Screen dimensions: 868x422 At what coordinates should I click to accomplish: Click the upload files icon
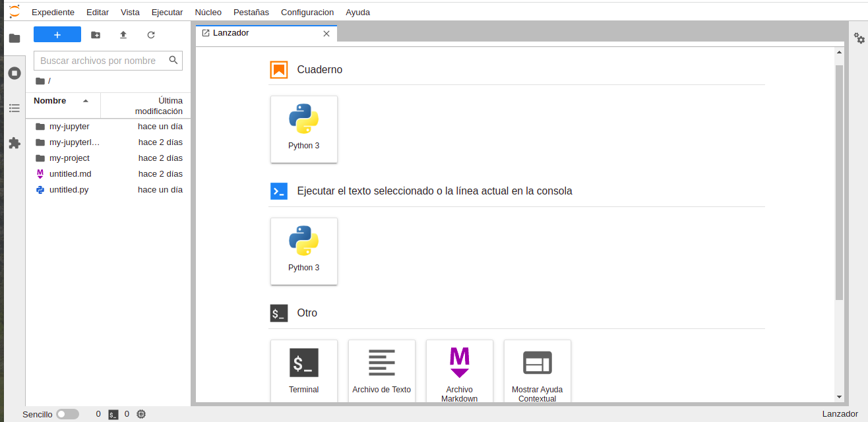tap(123, 35)
